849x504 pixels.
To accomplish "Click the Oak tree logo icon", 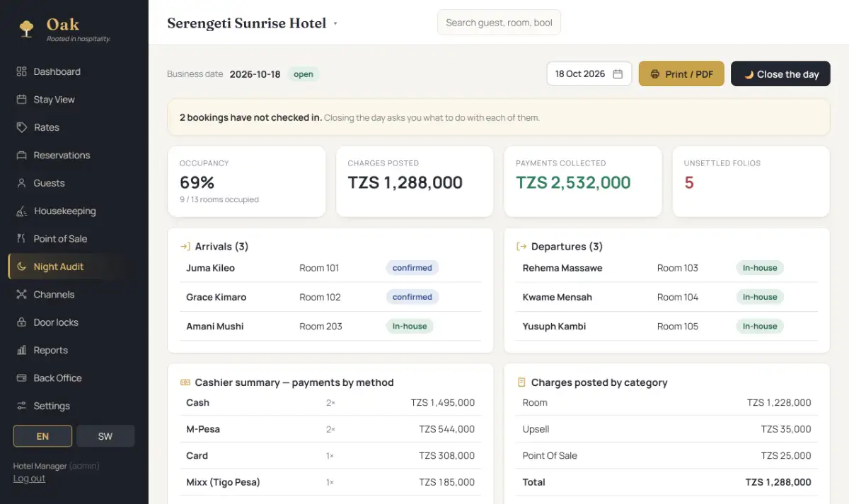I will tap(26, 28).
